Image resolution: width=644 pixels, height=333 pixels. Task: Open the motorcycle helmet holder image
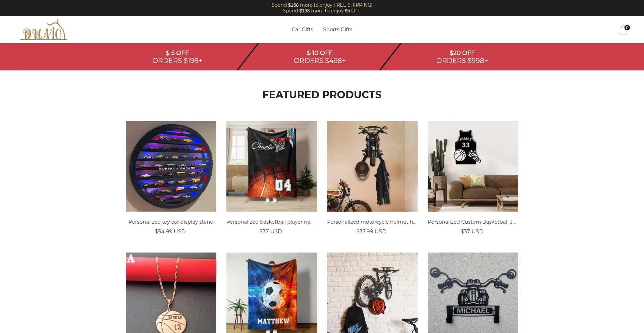click(372, 166)
